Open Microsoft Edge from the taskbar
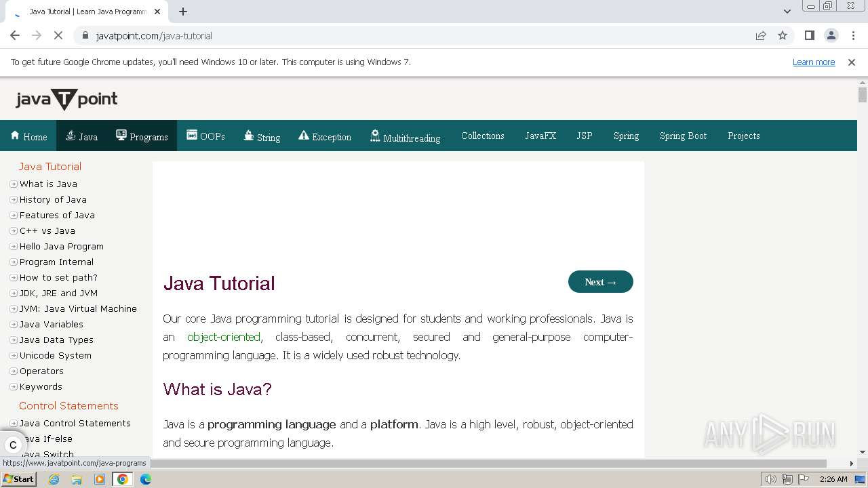 (146, 479)
